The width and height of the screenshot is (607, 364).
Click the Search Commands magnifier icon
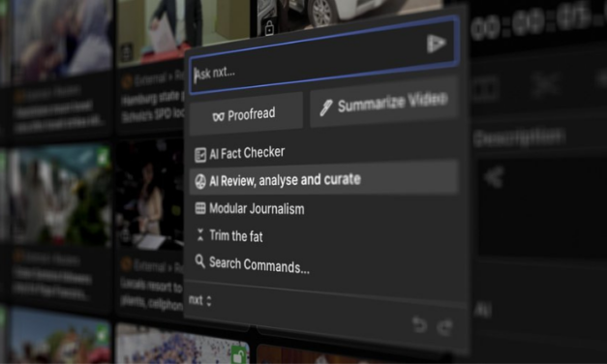coord(199,261)
